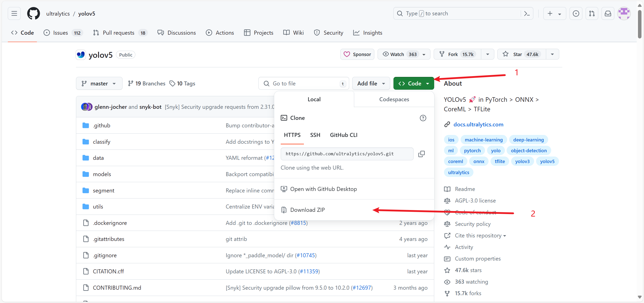Open the Discussions tab
The height and width of the screenshot is (303, 644).
click(177, 33)
